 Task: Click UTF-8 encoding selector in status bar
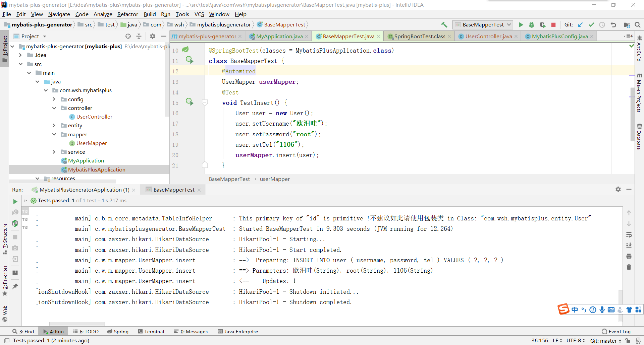(576, 341)
